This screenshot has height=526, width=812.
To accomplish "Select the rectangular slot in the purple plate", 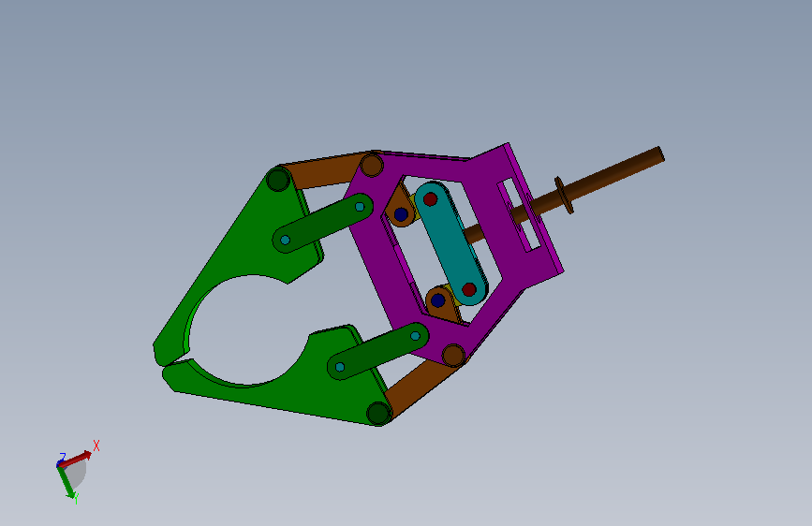I will click(520, 215).
